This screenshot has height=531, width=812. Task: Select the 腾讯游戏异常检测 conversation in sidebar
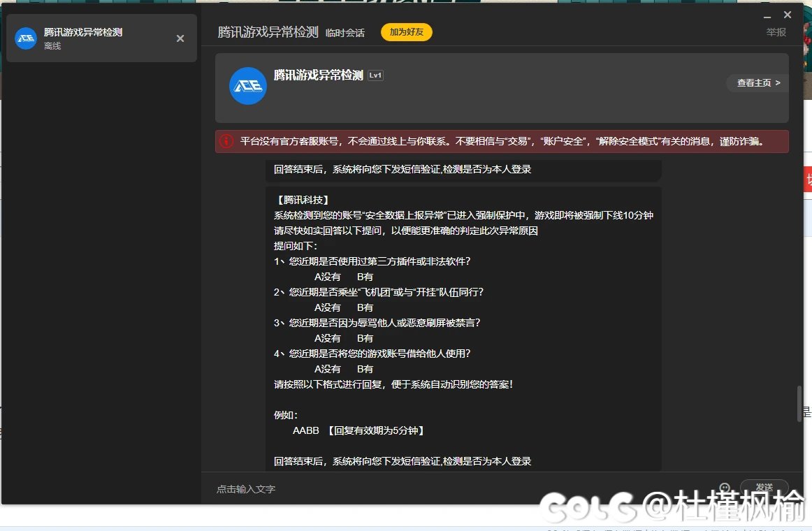click(x=101, y=38)
